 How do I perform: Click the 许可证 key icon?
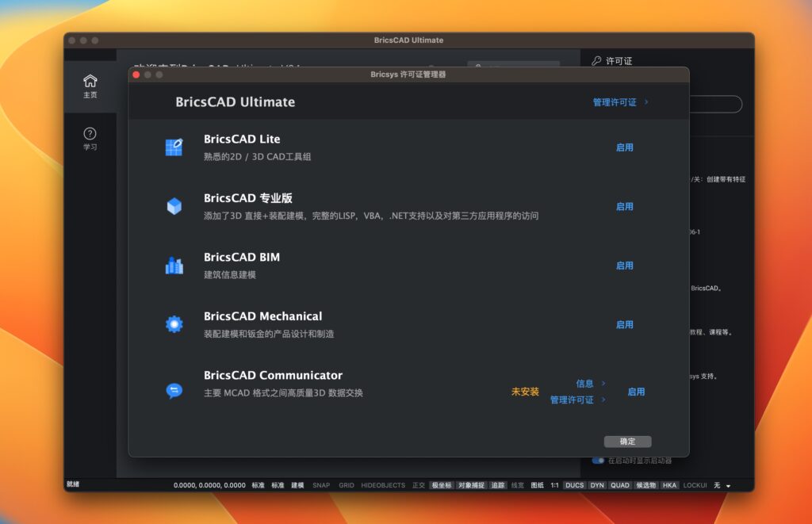597,60
